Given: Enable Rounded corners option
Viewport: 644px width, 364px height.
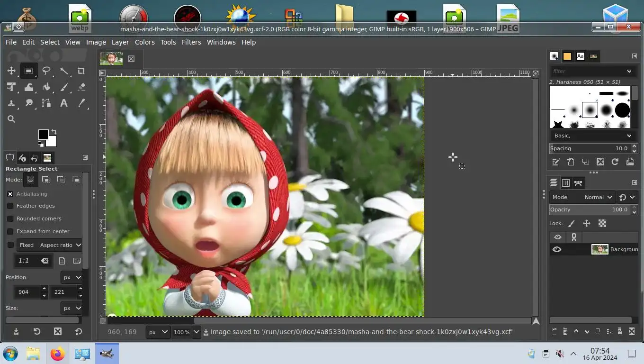Looking at the screenshot, I should [10, 218].
